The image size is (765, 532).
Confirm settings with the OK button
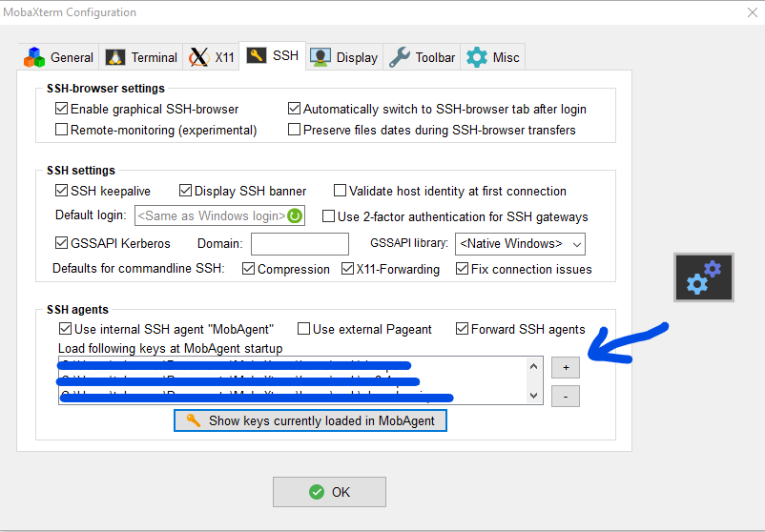329,492
